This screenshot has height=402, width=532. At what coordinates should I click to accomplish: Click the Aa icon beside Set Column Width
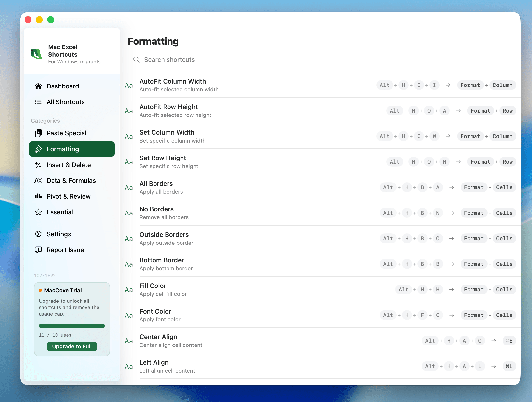point(129,136)
